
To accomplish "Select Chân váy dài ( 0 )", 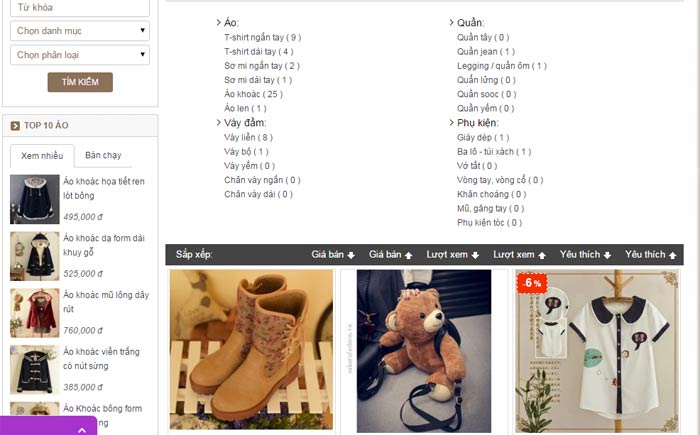I will (258, 194).
